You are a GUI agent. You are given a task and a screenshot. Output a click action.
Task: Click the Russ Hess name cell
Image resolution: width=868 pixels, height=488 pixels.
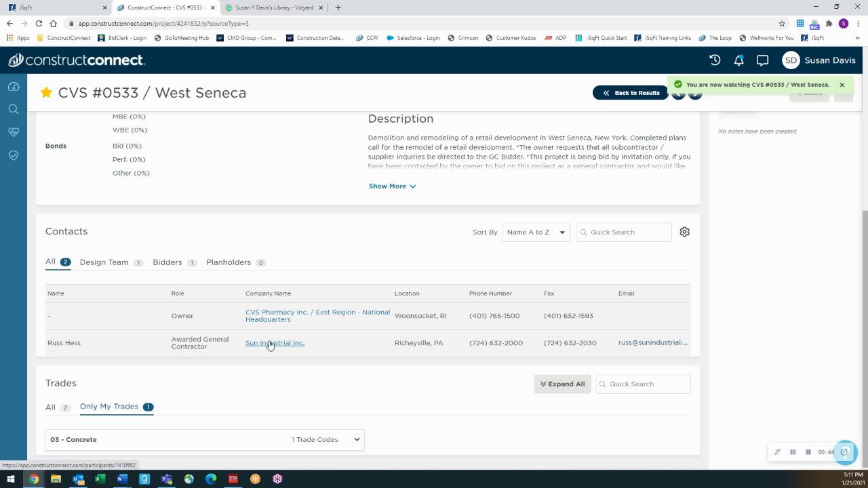(x=64, y=343)
